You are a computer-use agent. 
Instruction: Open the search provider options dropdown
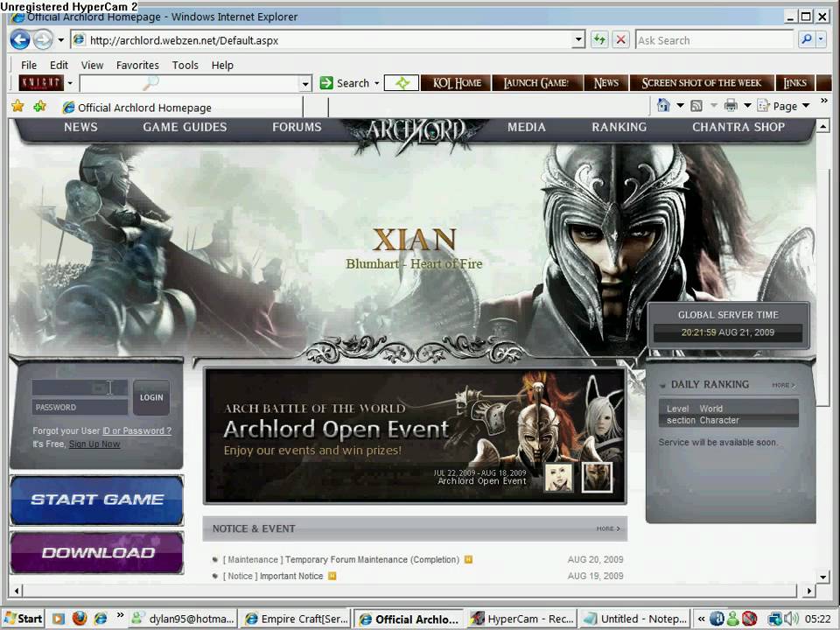pyautogui.click(x=821, y=39)
